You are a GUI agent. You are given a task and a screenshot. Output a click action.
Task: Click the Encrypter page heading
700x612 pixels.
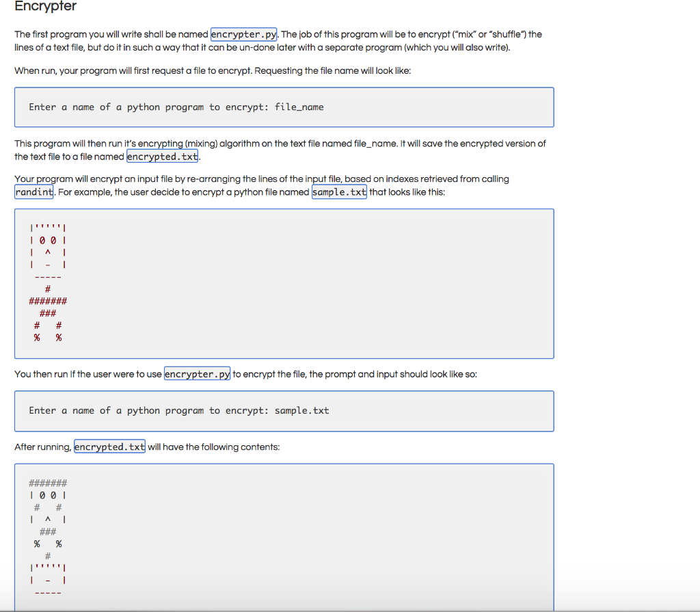click(45, 7)
